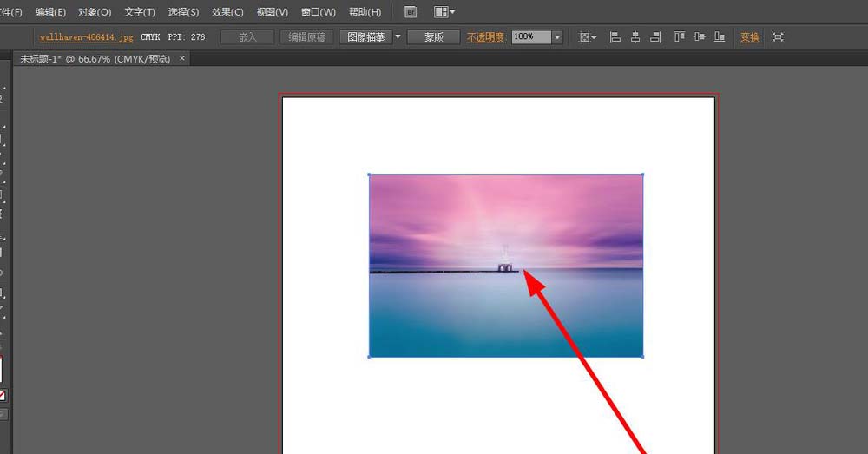Switch to the 未标题-1 document tab
Viewport: 868px width, 454px height.
(x=95, y=59)
